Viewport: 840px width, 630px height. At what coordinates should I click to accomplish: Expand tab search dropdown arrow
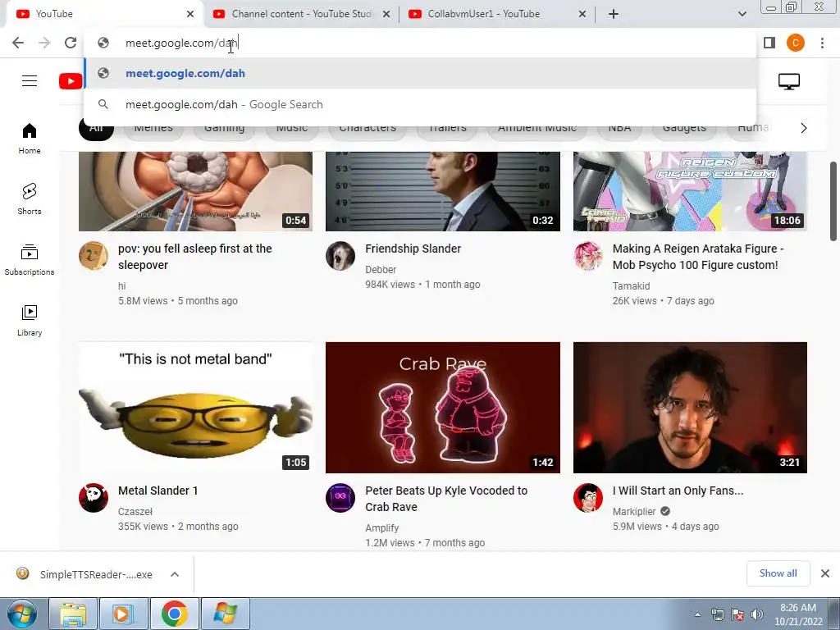742,14
